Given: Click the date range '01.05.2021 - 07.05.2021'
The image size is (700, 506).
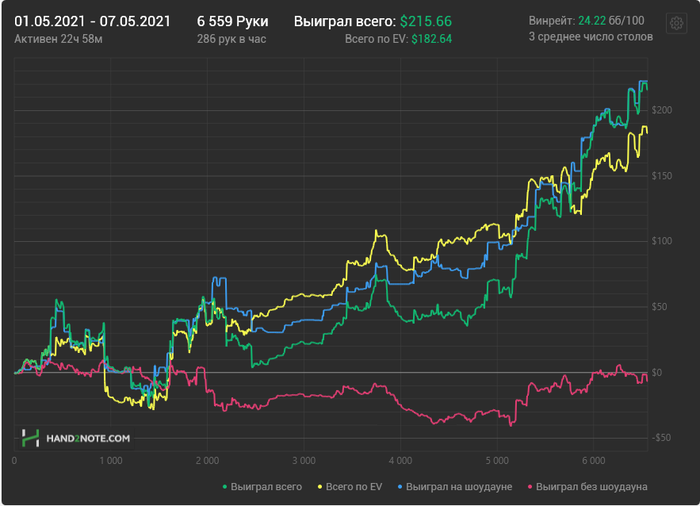Looking at the screenshot, I should [92, 21].
